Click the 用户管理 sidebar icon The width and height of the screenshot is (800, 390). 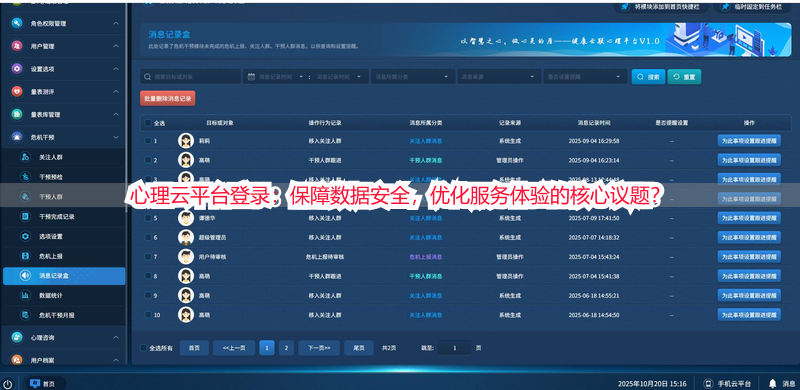(17, 46)
